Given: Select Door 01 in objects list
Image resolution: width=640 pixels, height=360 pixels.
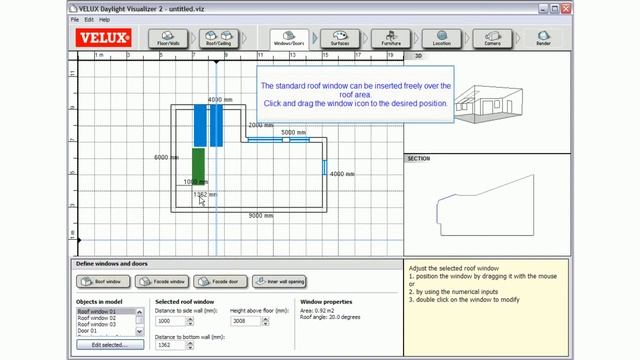Looking at the screenshot, I should pos(106,331).
